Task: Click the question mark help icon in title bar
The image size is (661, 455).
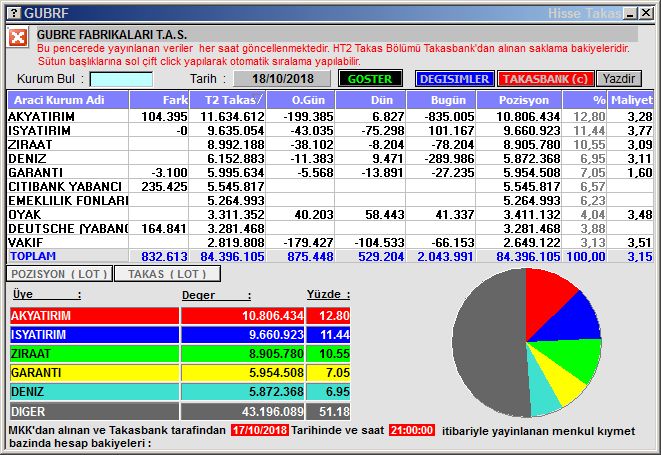Action: click(x=14, y=13)
